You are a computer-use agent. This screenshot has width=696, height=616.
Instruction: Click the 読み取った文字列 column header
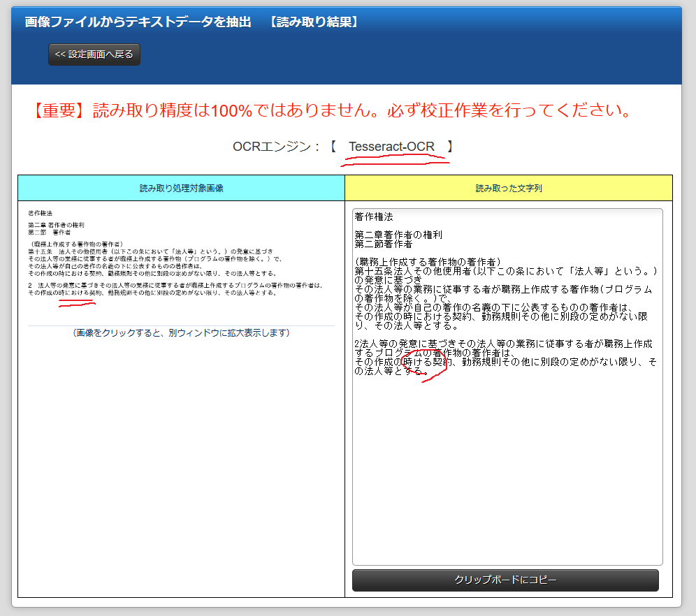click(509, 188)
